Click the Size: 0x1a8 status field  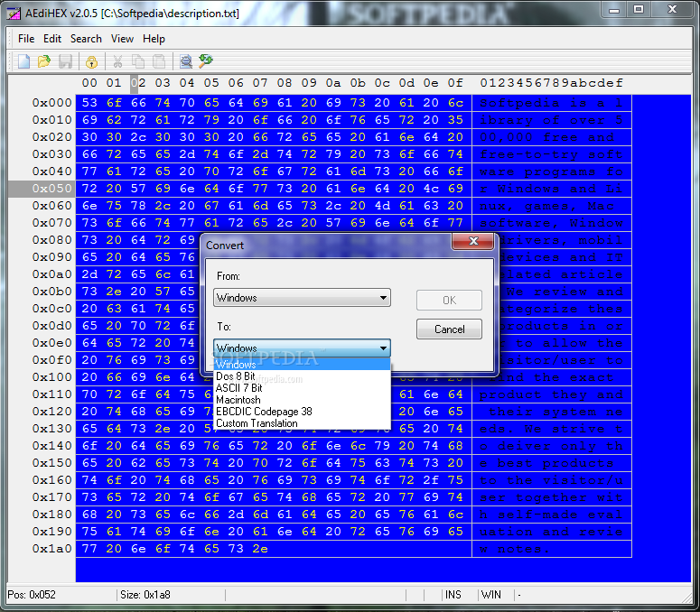coord(145,595)
